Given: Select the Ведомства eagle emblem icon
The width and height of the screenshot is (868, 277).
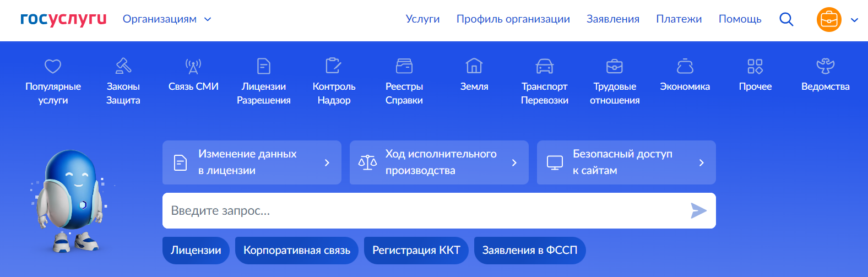Looking at the screenshot, I should coord(825,67).
